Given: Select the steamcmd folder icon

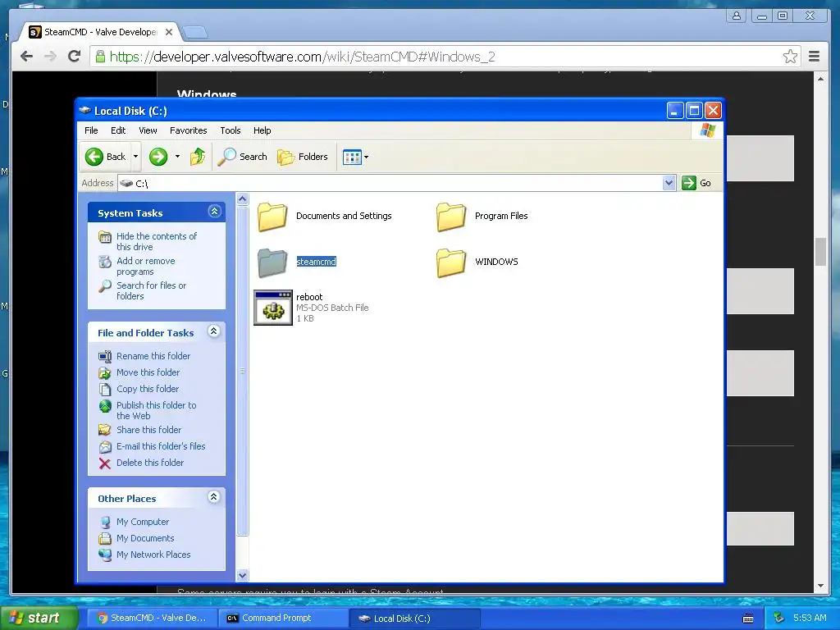Looking at the screenshot, I should tap(272, 262).
